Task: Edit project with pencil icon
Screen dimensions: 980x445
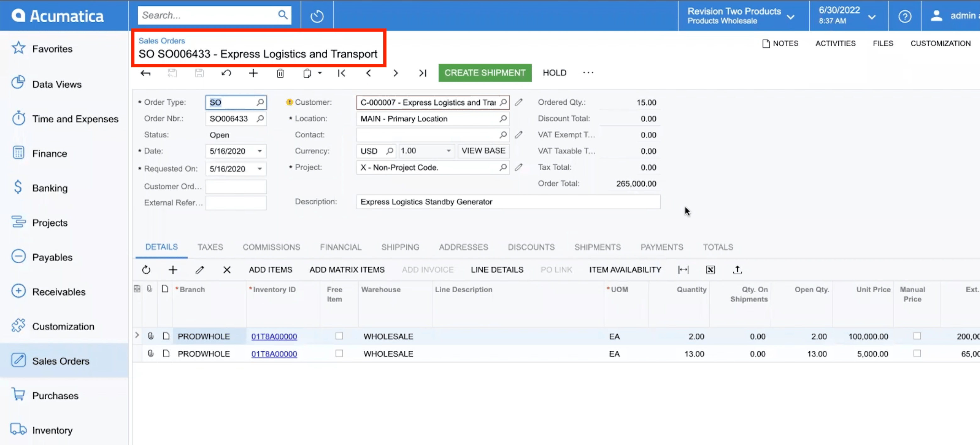Action: pyautogui.click(x=518, y=168)
